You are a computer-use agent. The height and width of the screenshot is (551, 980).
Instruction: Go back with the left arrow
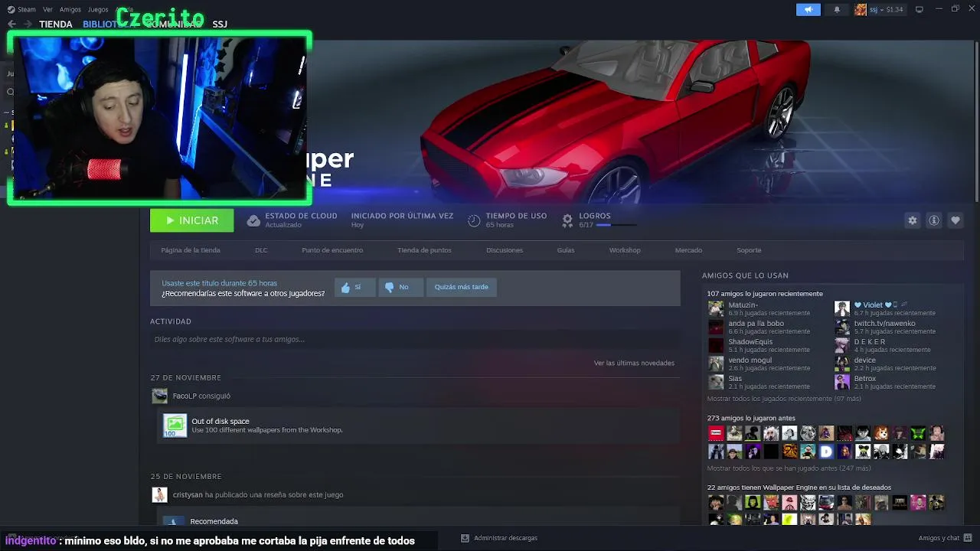tap(11, 24)
